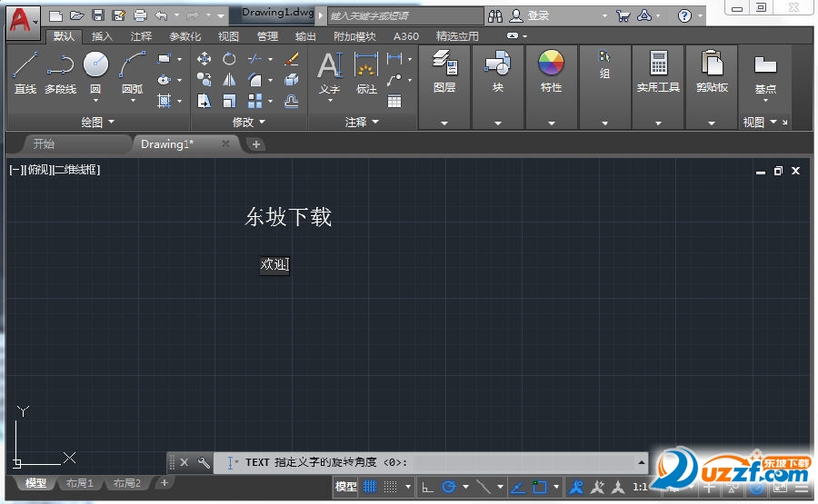Click the 登录 sign-in button
The width and height of the screenshot is (818, 504).
(538, 15)
